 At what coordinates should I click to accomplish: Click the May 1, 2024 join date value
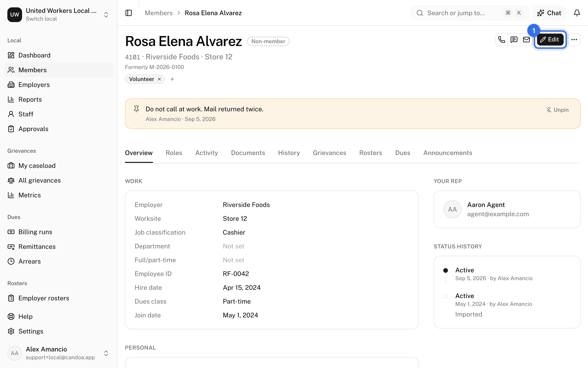point(240,315)
